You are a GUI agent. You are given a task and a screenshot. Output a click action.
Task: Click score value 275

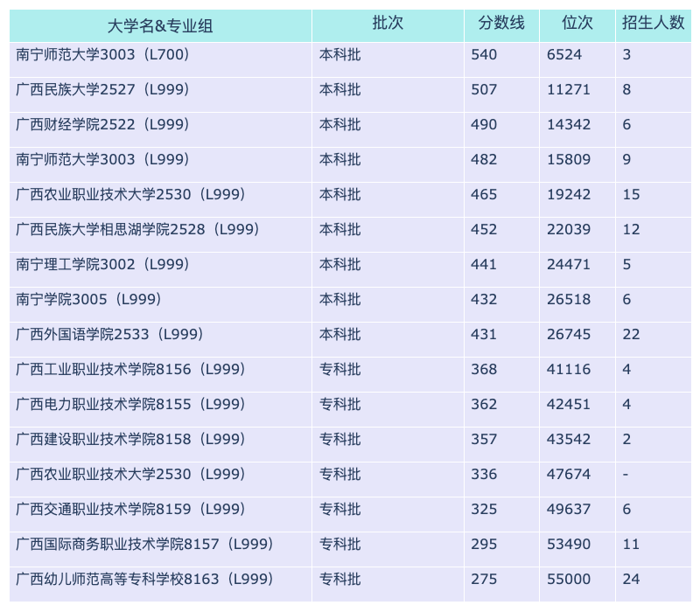[x=484, y=579]
